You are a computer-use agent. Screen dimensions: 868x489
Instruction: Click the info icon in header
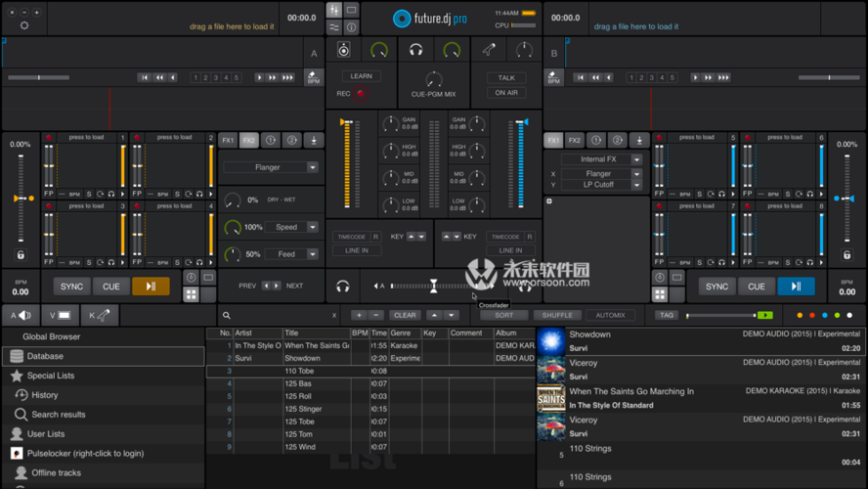[351, 26]
